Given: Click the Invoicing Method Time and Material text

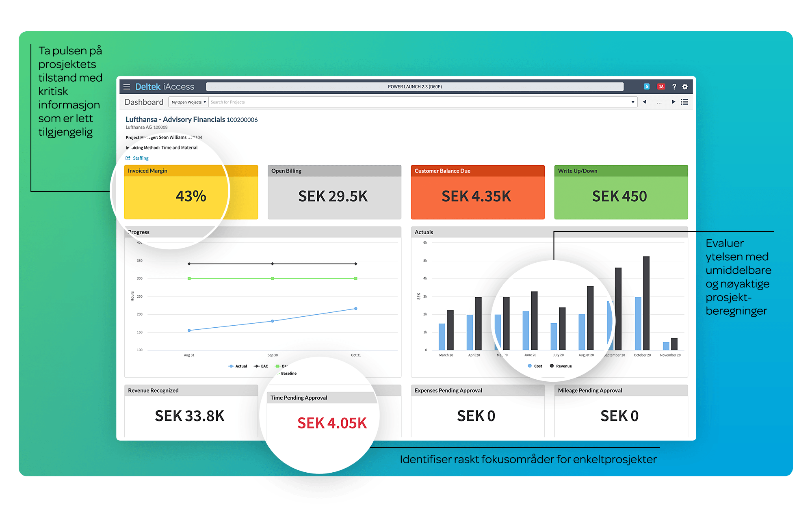Looking at the screenshot, I should click(x=162, y=148).
